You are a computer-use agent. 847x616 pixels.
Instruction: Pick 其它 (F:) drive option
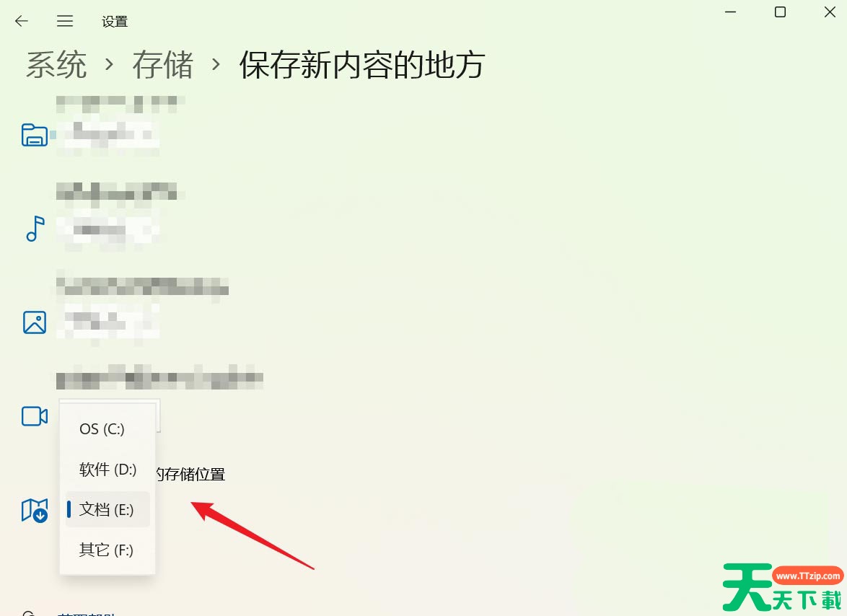tap(107, 550)
